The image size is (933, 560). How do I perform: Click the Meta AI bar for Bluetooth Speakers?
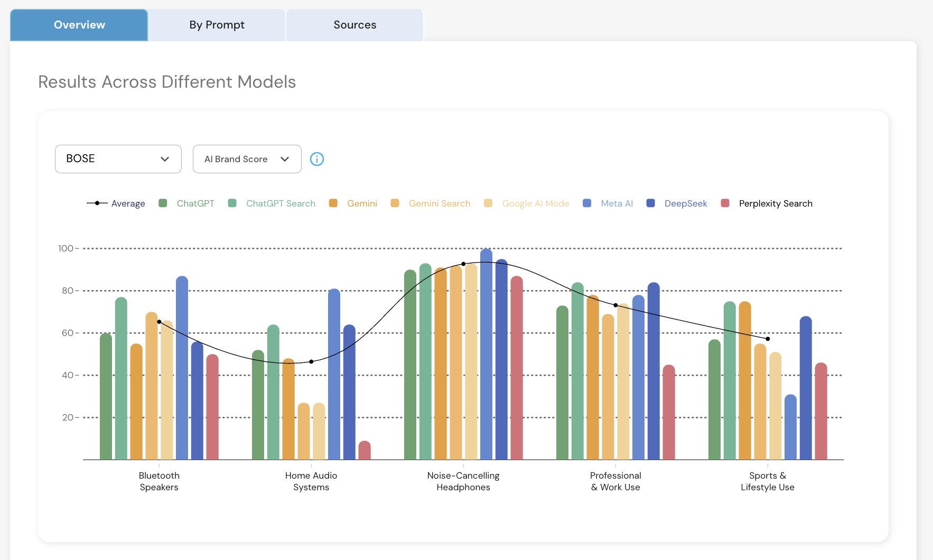pos(182,368)
